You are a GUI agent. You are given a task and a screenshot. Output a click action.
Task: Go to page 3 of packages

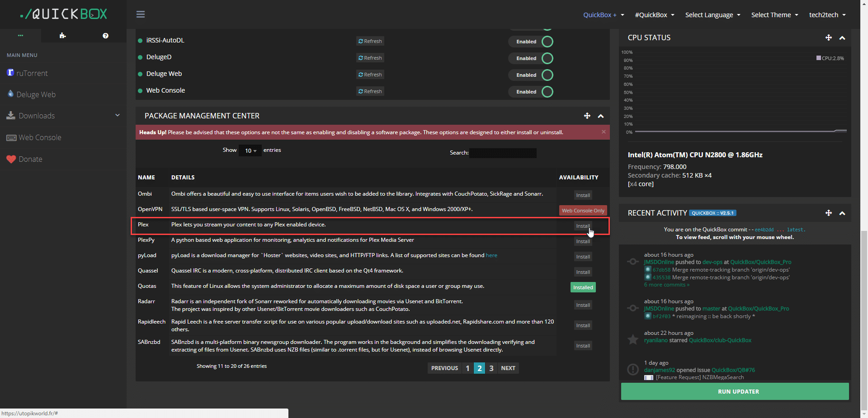point(491,368)
